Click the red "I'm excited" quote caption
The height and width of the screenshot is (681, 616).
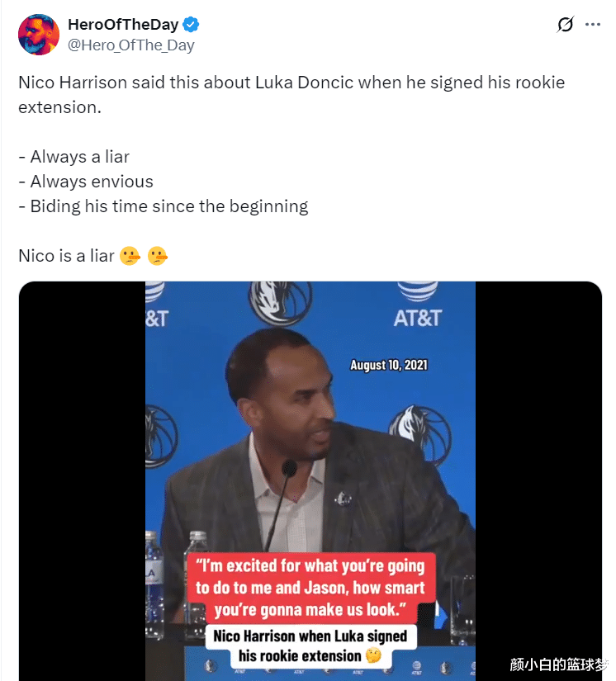310,588
